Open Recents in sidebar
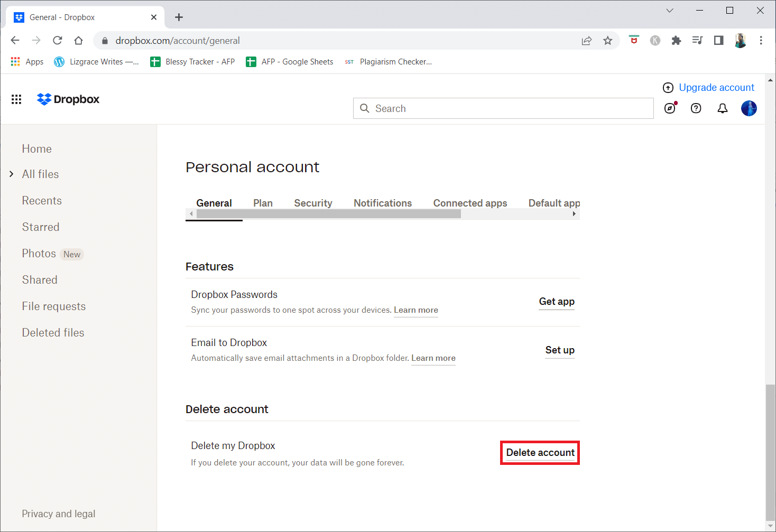 point(42,201)
